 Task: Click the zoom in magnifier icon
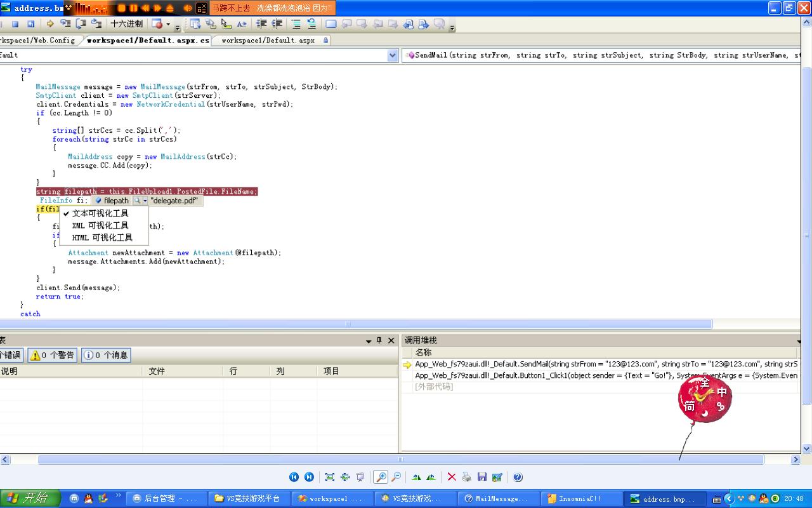click(381, 477)
